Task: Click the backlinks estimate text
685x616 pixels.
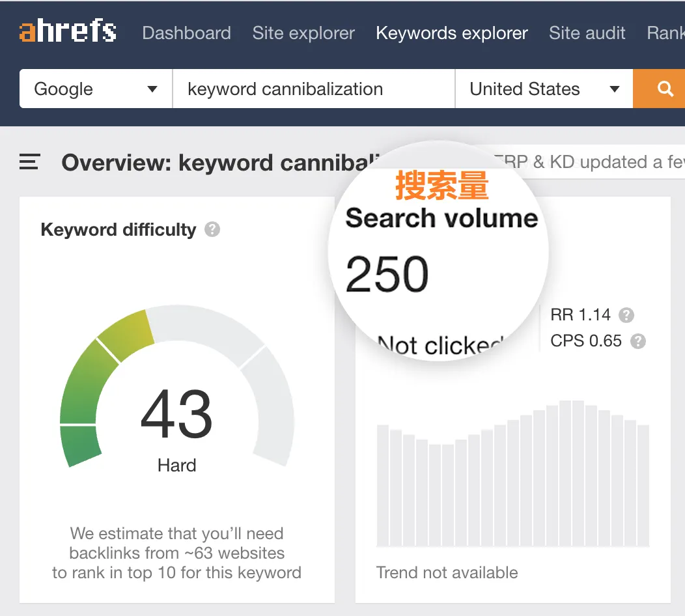Action: pyautogui.click(x=176, y=553)
